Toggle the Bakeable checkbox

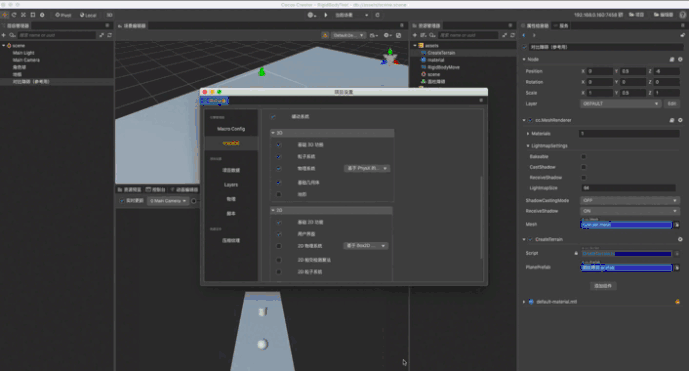pyautogui.click(x=584, y=156)
